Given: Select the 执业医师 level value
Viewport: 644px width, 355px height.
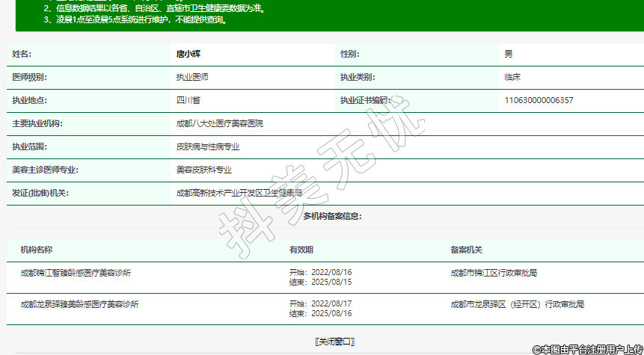Looking at the screenshot, I should click(x=192, y=77).
